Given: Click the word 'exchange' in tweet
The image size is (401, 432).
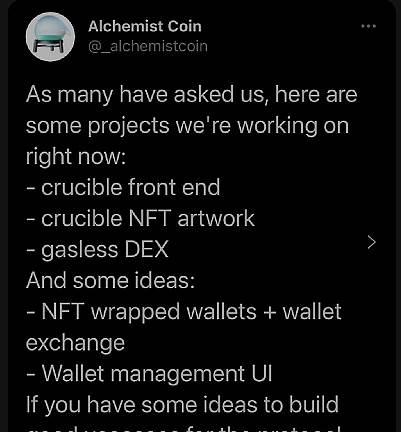Looking at the screenshot, I should [75, 343].
